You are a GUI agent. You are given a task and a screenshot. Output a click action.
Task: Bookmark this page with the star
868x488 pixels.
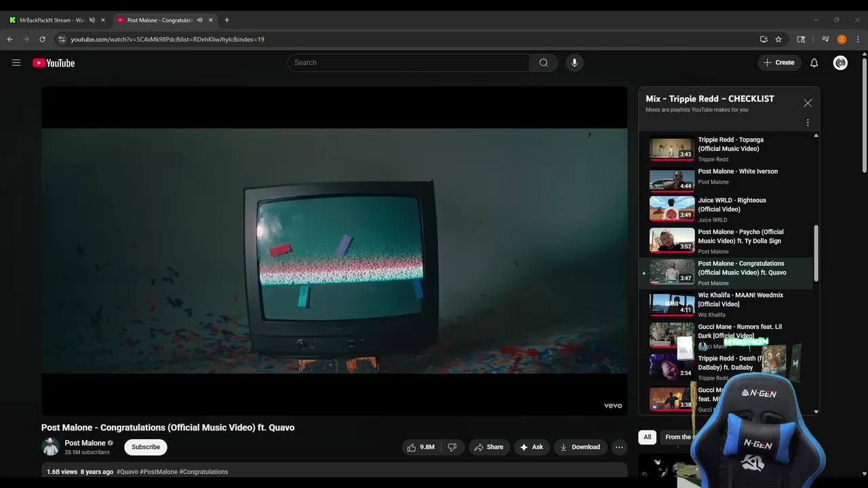click(x=778, y=39)
